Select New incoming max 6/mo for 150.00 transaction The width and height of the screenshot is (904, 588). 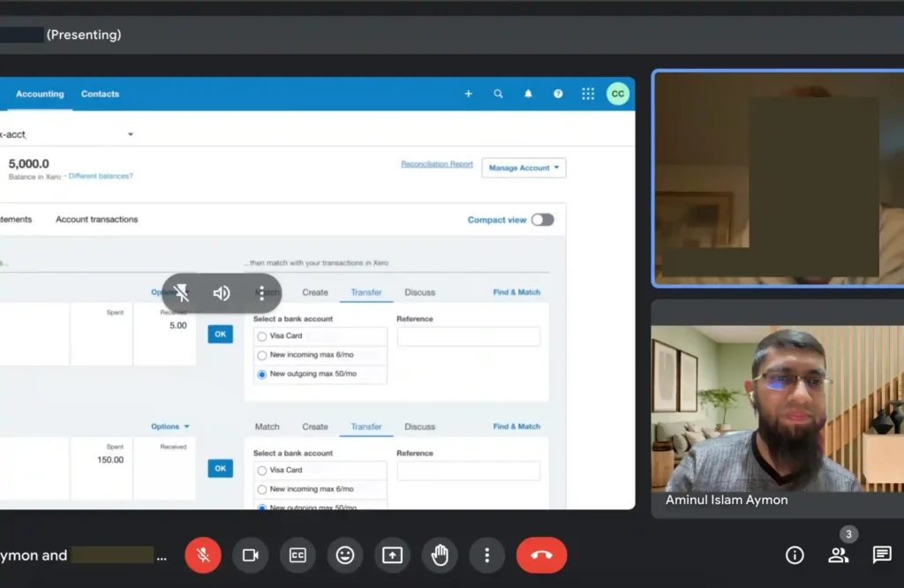[x=261, y=489]
